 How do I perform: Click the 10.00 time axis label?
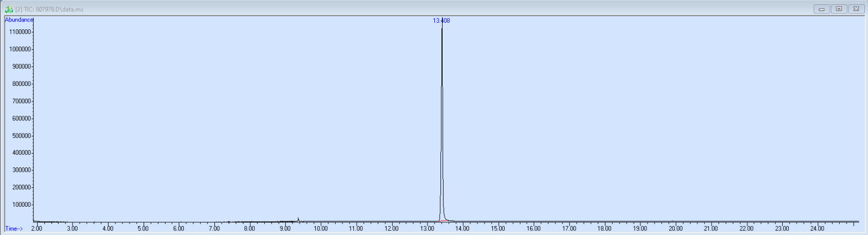click(320, 228)
